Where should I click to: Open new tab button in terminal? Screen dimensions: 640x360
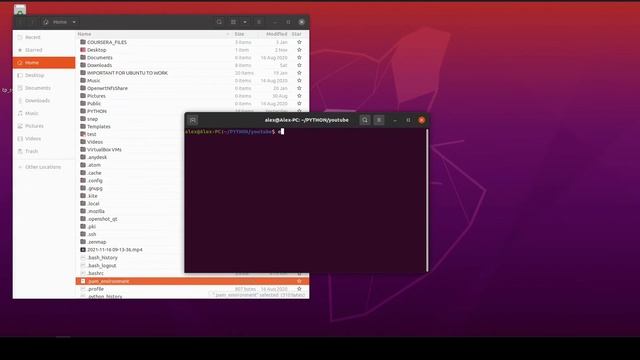193,120
